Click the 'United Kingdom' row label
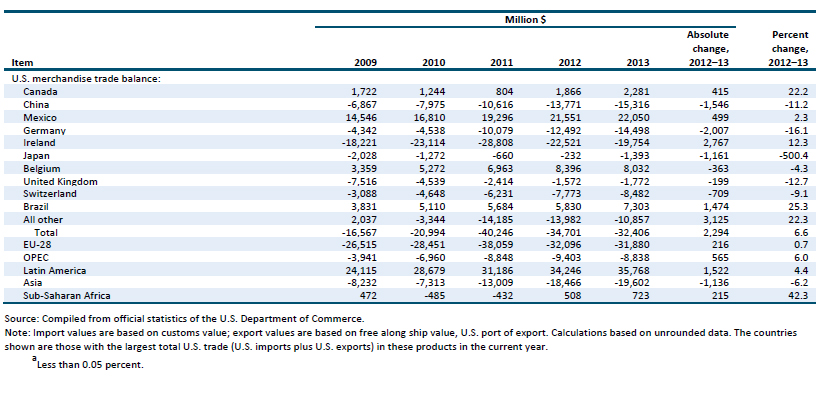The height and width of the screenshot is (394, 820). point(60,182)
